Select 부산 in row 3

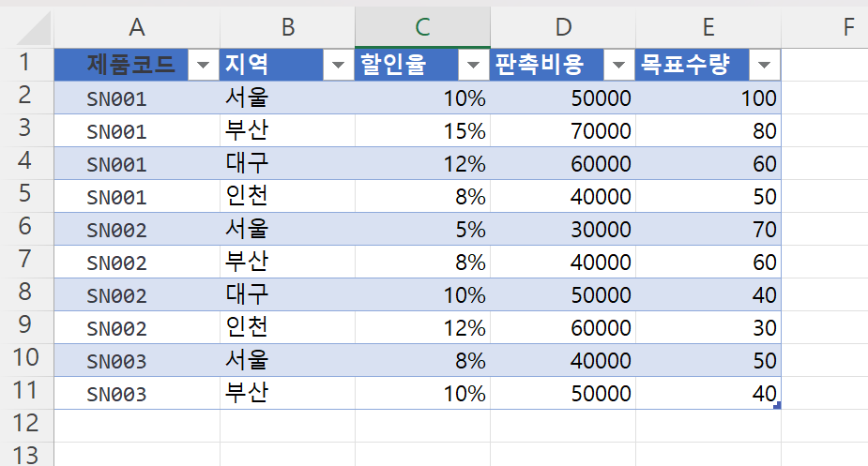coord(287,130)
